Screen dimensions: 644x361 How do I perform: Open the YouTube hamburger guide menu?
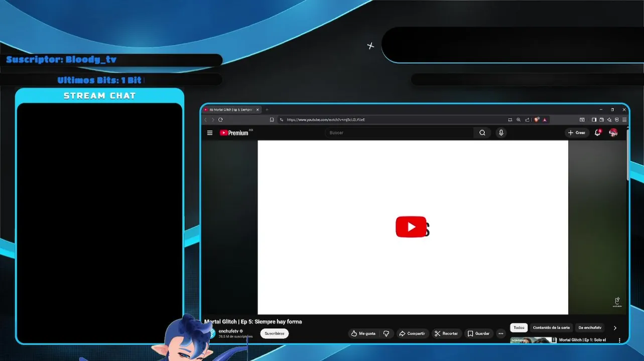click(210, 133)
